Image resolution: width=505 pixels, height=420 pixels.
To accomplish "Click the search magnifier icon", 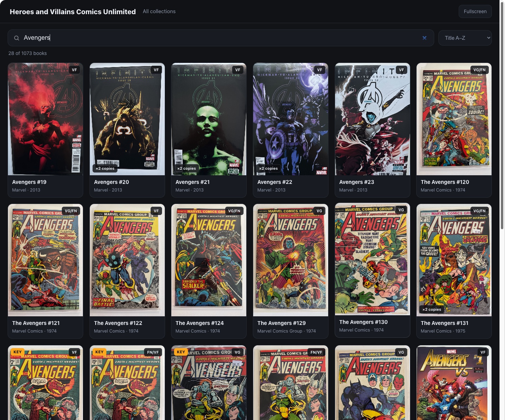I will [x=17, y=38].
